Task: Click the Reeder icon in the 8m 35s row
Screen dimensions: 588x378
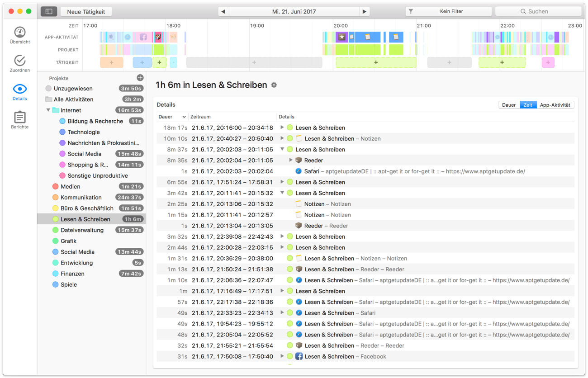Action: click(299, 160)
